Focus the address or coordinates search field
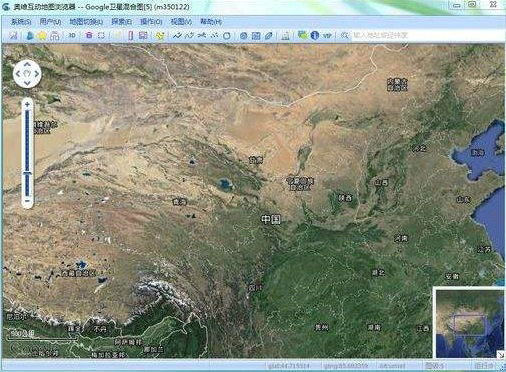 428,35
